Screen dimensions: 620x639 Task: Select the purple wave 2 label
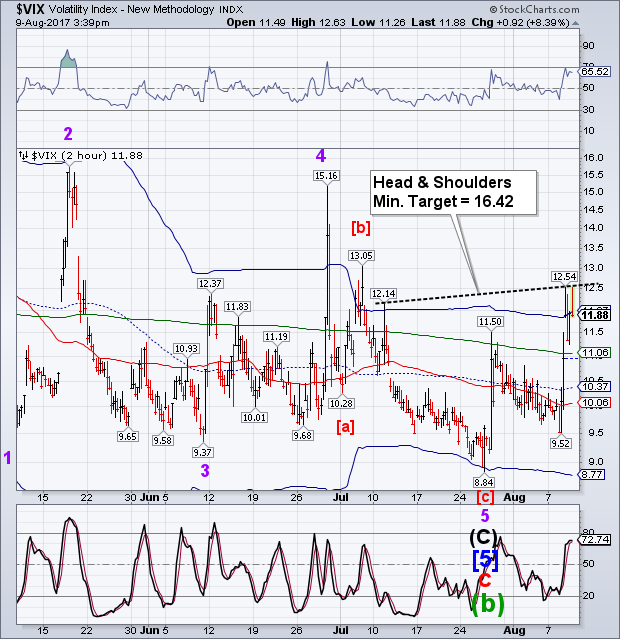click(68, 134)
